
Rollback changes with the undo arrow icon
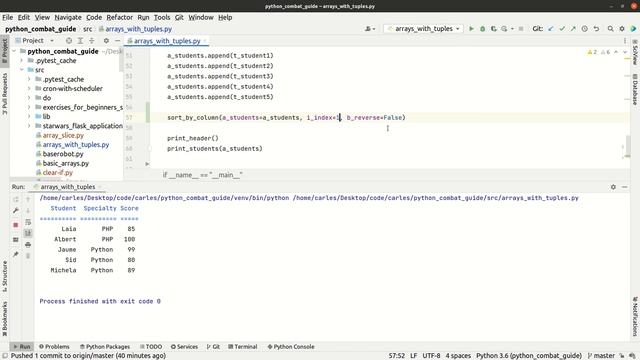[x=596, y=29]
